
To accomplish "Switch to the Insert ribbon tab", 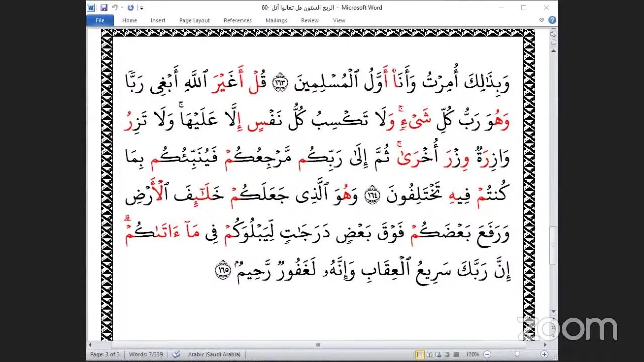I will pyautogui.click(x=158, y=20).
